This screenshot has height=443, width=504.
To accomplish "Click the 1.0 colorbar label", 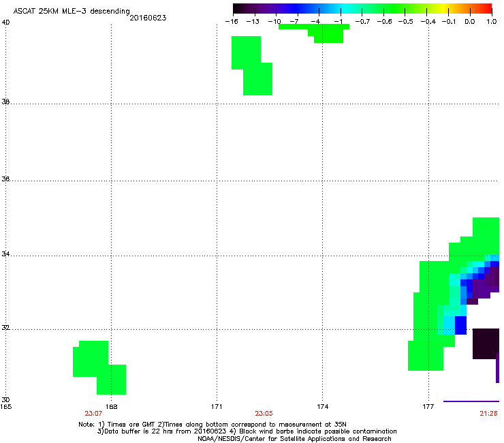I will pyautogui.click(x=492, y=22).
